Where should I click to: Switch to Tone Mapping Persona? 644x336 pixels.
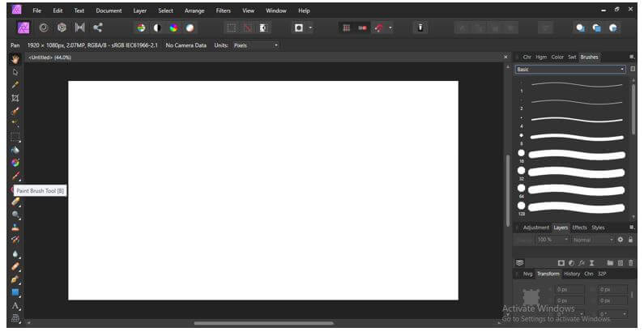(x=79, y=28)
